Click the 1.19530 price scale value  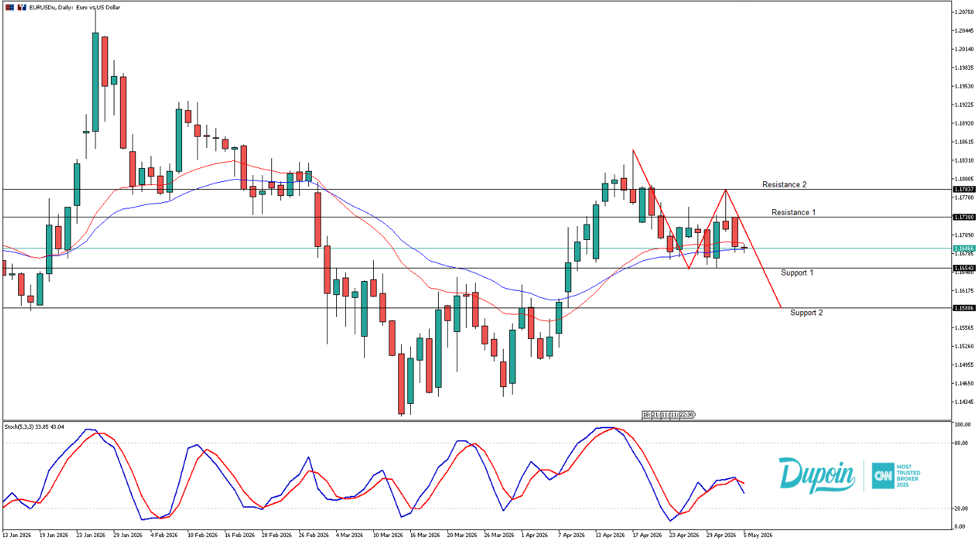tap(965, 86)
